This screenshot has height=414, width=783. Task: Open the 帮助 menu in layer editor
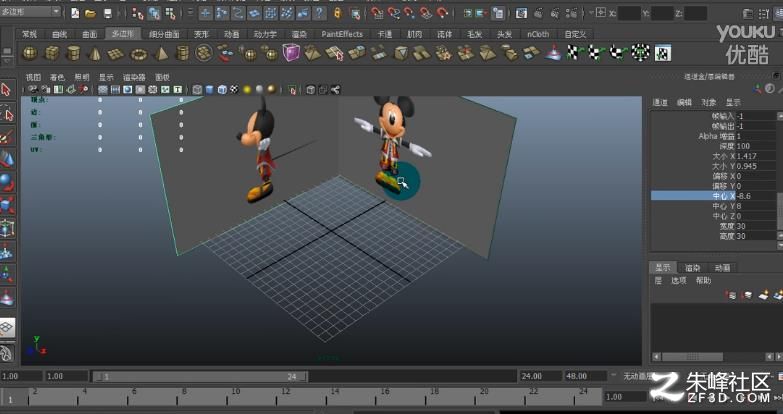pyautogui.click(x=703, y=281)
